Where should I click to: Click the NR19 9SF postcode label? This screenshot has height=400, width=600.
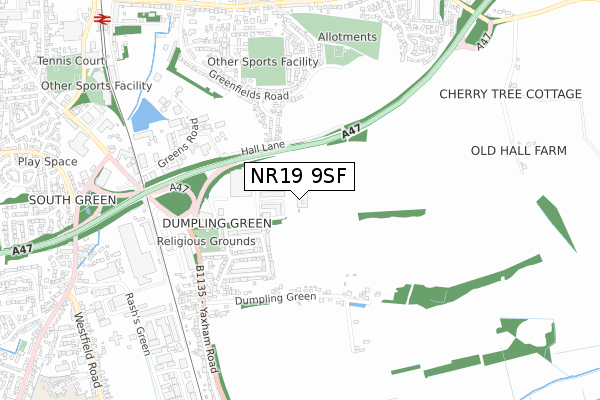(x=299, y=176)
